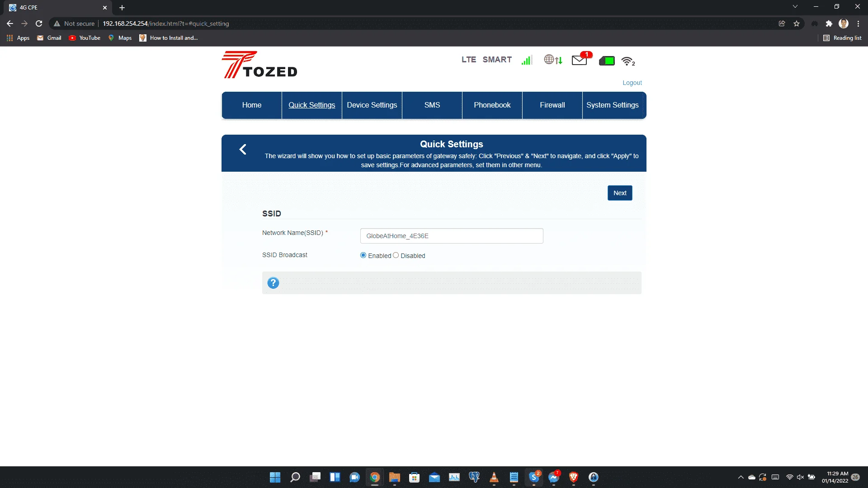Go back with the Quick Settings arrow

point(243,150)
